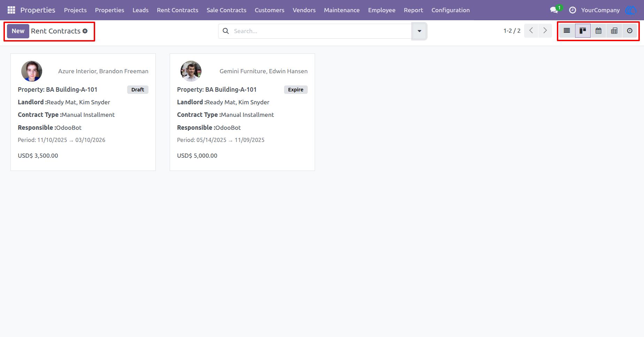Screen dimensions: 644x337
Task: Click the YourCompany company switcher
Action: (600, 10)
